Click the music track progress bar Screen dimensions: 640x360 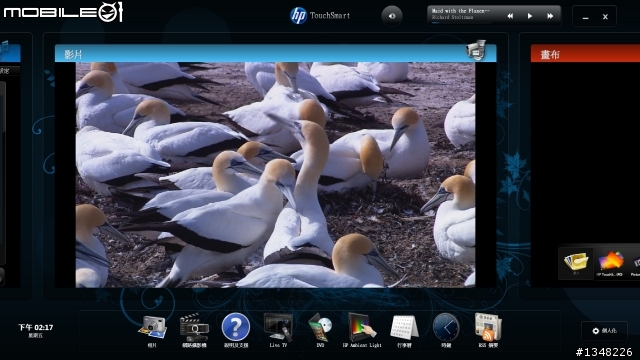tap(461, 22)
